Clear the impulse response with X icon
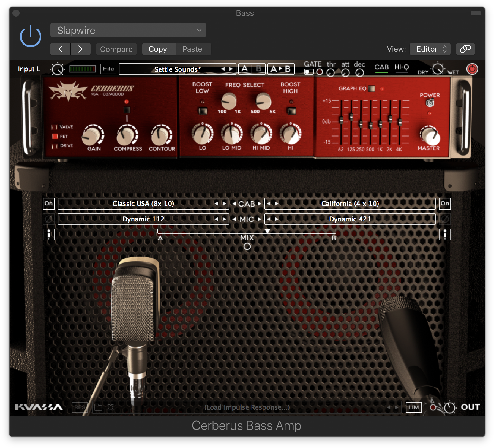 click(x=111, y=407)
